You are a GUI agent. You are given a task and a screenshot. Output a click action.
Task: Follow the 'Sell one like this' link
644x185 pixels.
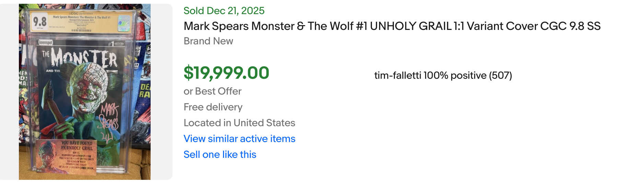pyautogui.click(x=220, y=154)
